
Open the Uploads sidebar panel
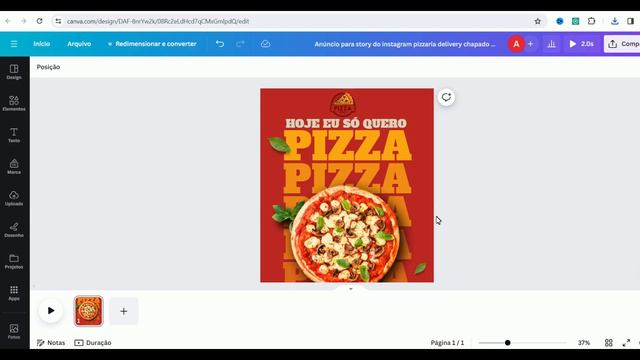pos(14,198)
